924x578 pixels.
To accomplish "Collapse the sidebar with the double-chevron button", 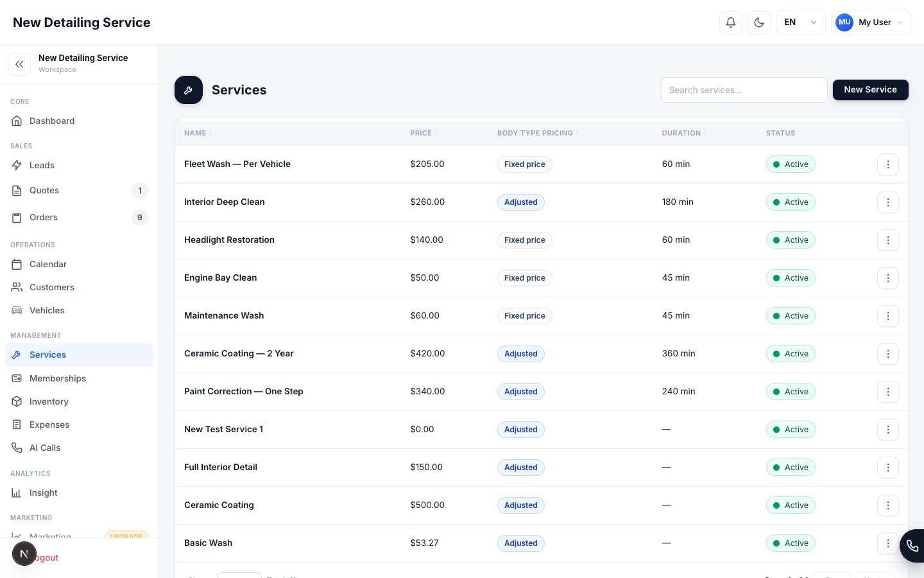I will pyautogui.click(x=19, y=64).
